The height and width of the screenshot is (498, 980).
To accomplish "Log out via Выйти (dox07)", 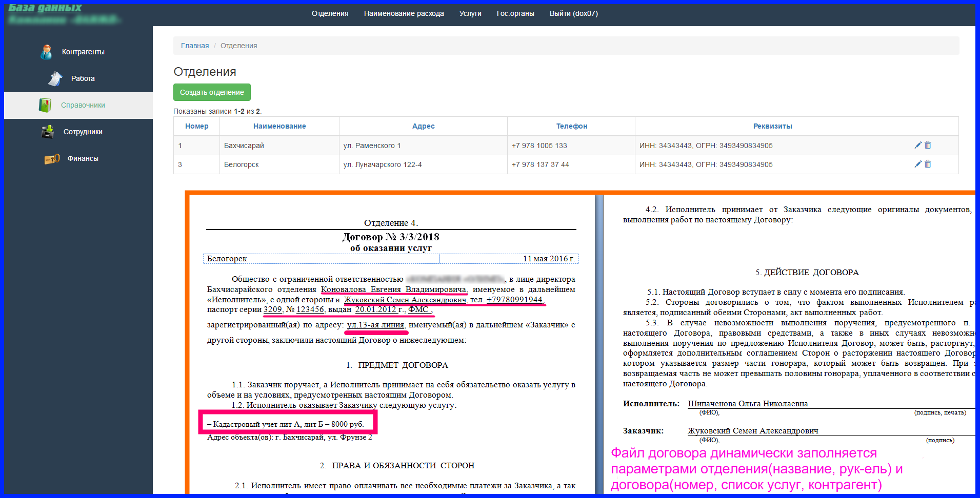I will (573, 13).
